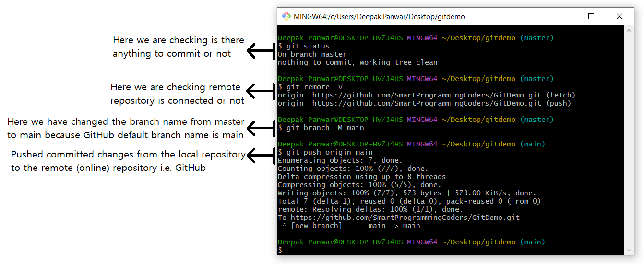Screen dimensions: 644x266
Task: Click the 'On branch master' output line
Action: pos(312,54)
